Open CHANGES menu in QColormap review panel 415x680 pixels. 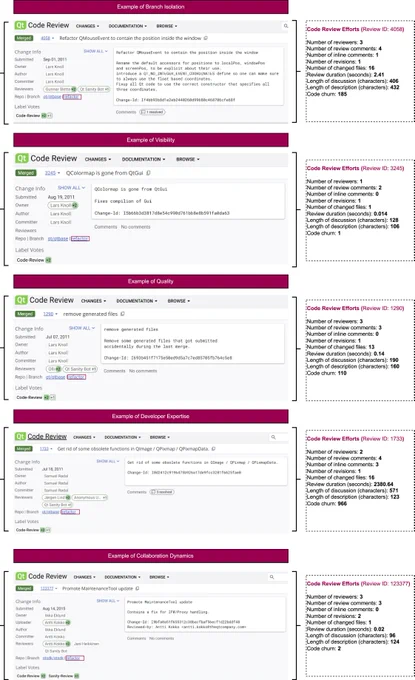(x=98, y=159)
